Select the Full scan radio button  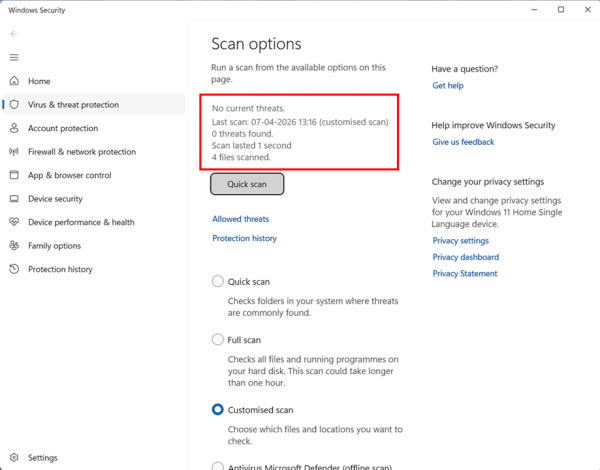point(218,339)
